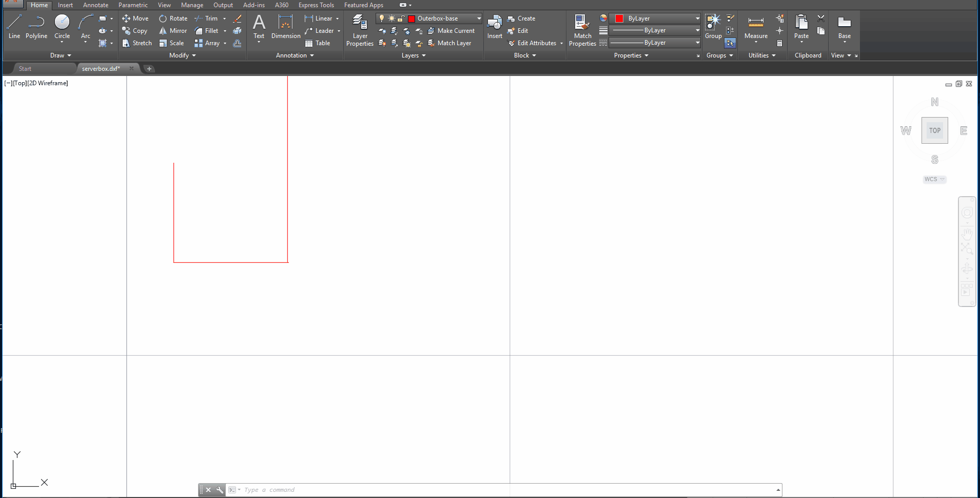Open the Insert ribbon tab
Image resolution: width=980 pixels, height=498 pixels.
tap(65, 5)
